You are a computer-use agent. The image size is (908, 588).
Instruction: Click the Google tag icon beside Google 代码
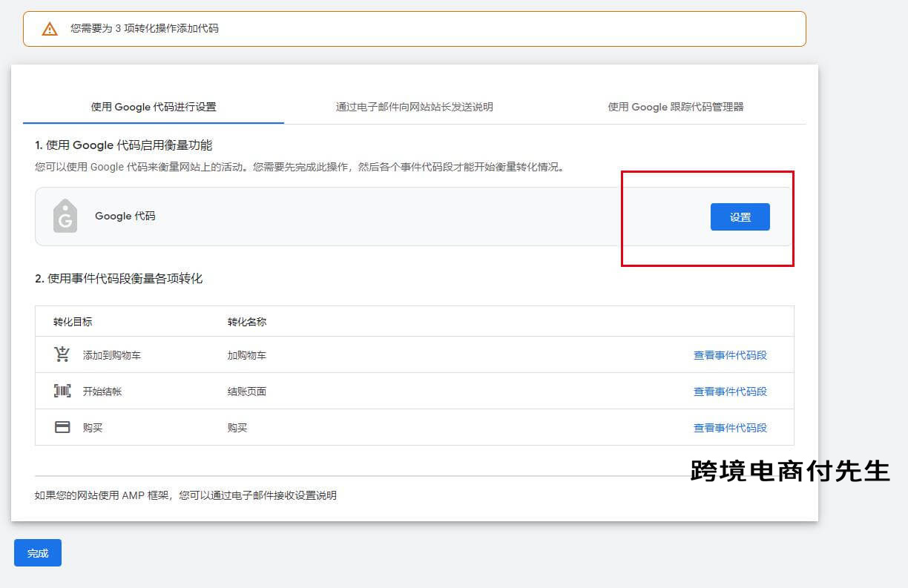pyautogui.click(x=65, y=217)
